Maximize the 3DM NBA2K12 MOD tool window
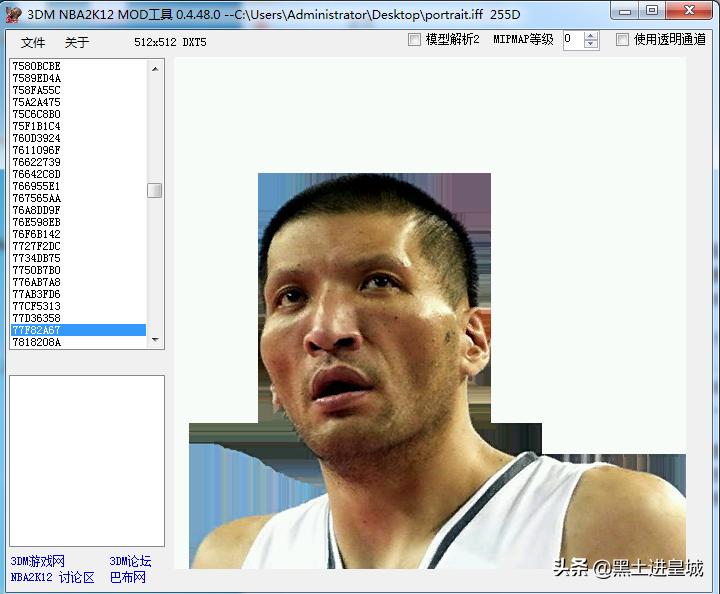The height and width of the screenshot is (594, 720). point(652,11)
